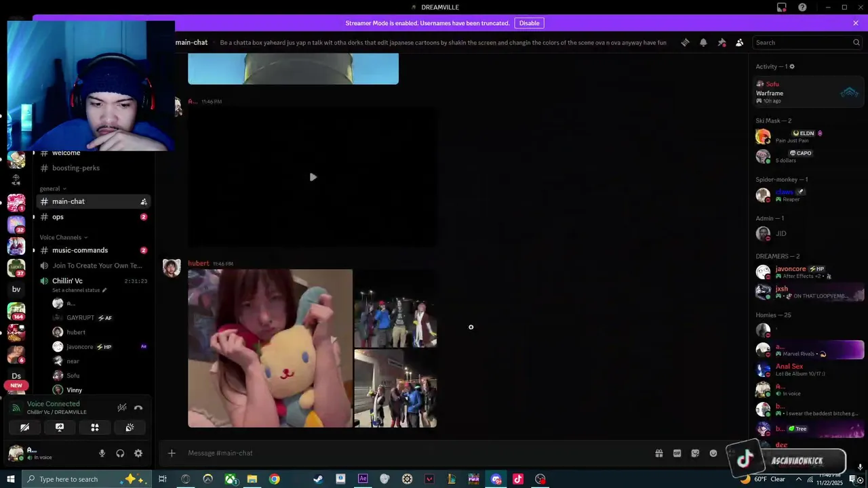Viewport: 868px width, 488px height.
Task: Open the gift icon in message bar
Action: (x=658, y=453)
